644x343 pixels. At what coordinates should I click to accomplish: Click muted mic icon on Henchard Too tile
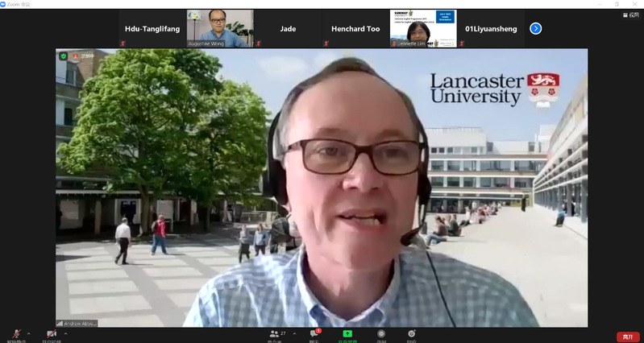click(326, 43)
